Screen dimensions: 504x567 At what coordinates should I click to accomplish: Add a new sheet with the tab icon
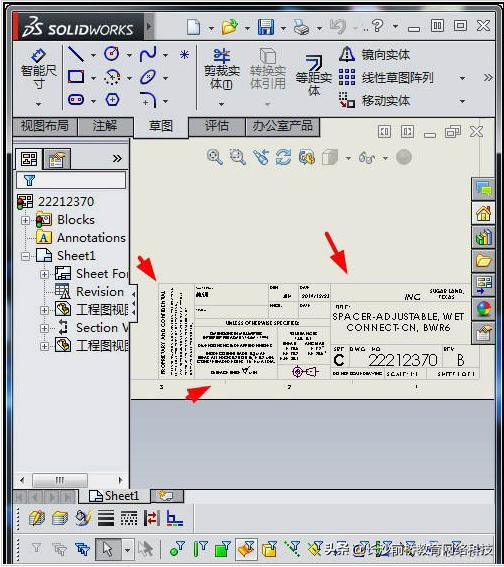(x=167, y=496)
